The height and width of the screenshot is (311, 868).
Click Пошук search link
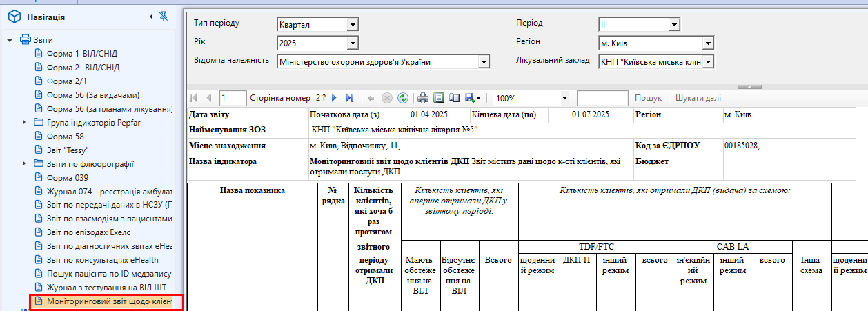(648, 98)
